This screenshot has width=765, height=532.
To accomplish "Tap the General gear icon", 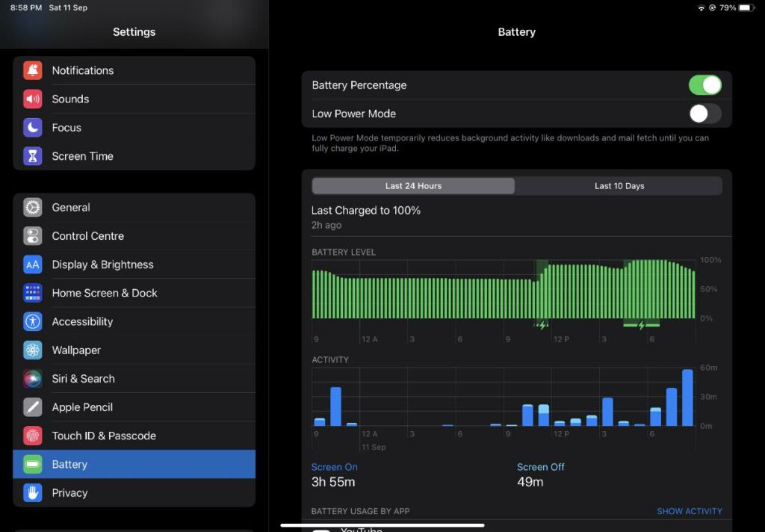I will point(32,208).
